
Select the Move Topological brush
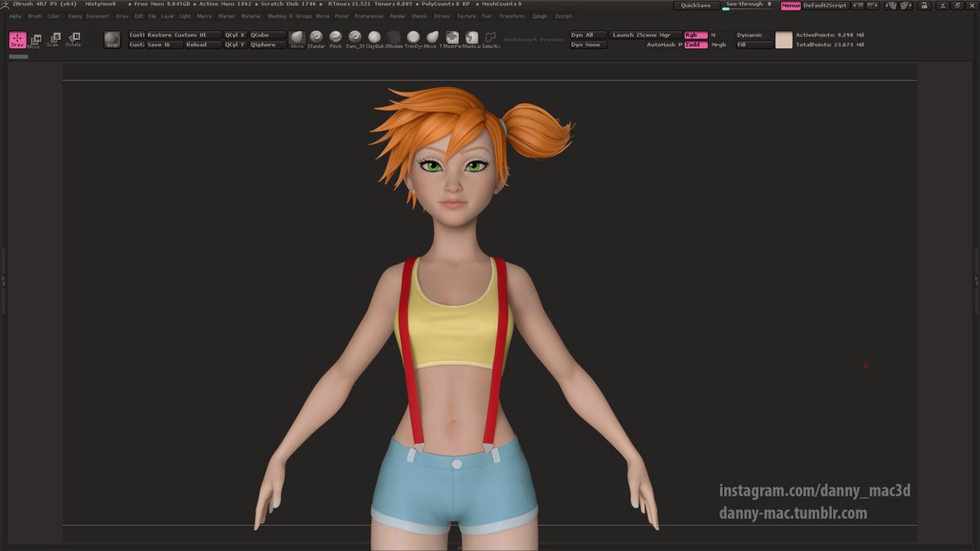tap(432, 39)
